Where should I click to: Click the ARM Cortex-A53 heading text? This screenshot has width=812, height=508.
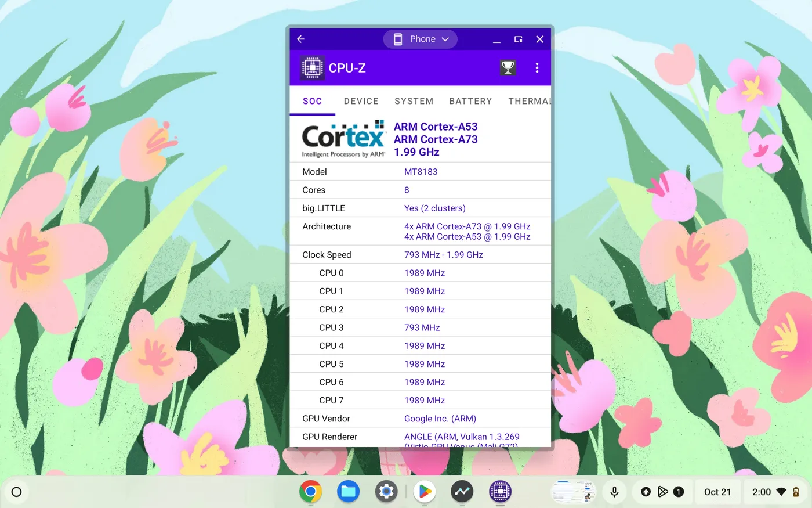click(x=436, y=127)
